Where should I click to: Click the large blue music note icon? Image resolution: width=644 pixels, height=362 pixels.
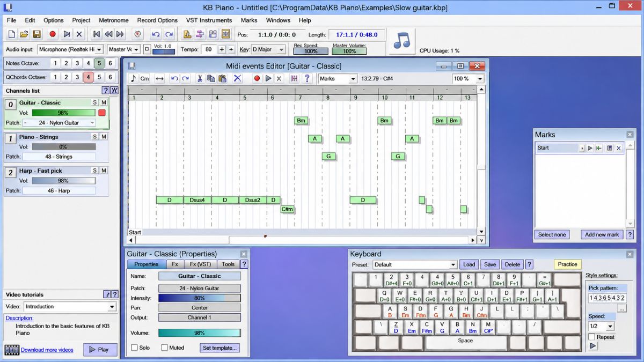point(401,41)
